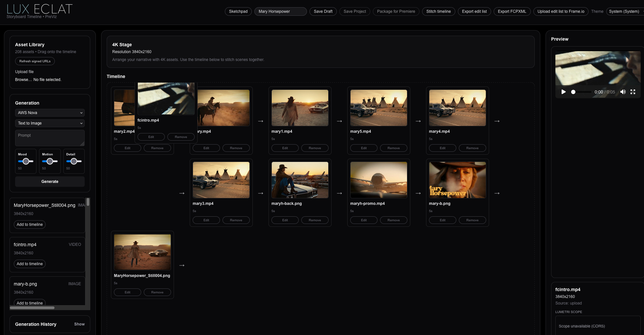Open the fcintro.mp4 thumbnail in the timeline
Screen dimensions: 644x335
coord(166,98)
